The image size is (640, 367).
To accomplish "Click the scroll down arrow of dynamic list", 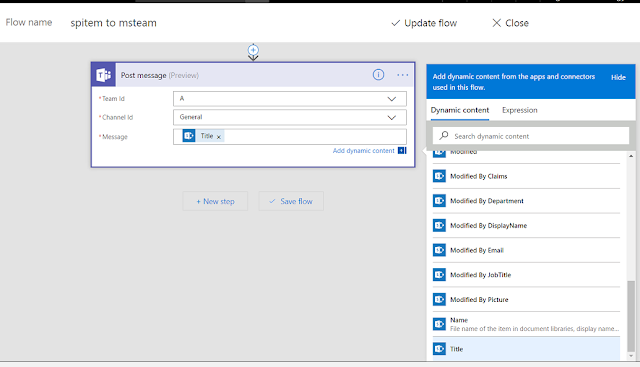I will (x=631, y=356).
